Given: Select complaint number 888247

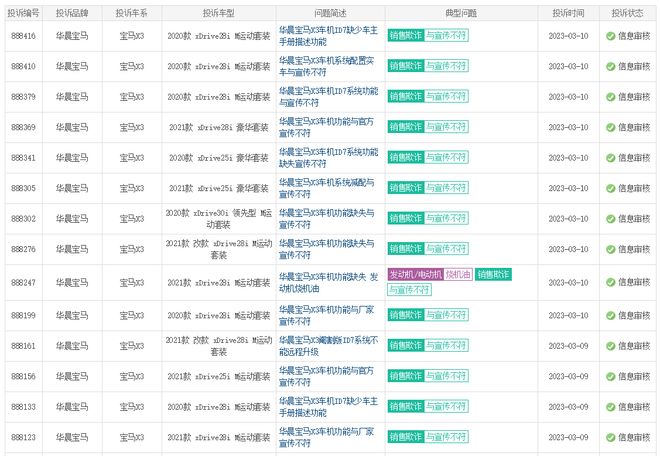Looking at the screenshot, I should (x=23, y=283).
